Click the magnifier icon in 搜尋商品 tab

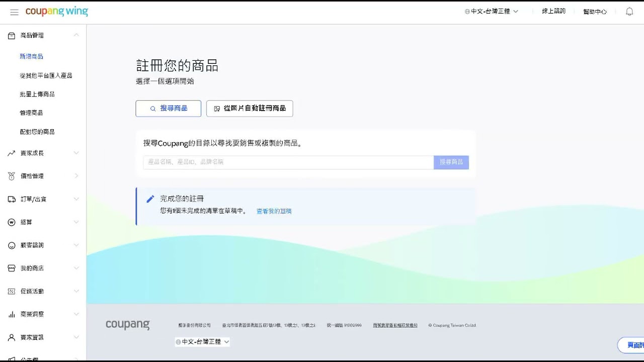click(x=153, y=109)
